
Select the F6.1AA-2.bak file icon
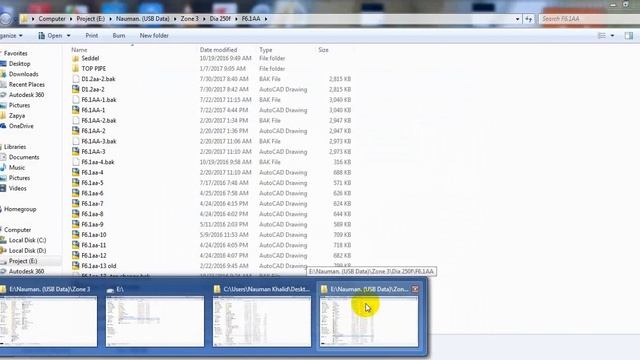[x=76, y=120]
